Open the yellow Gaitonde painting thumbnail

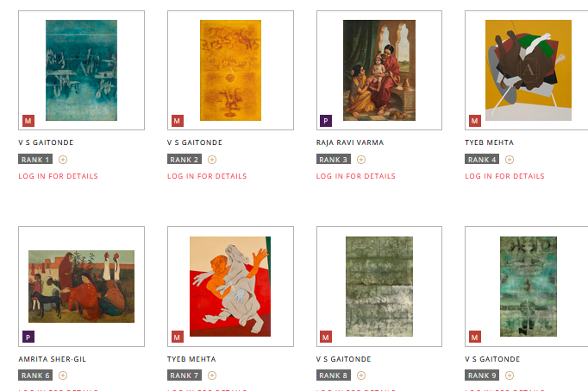click(x=230, y=70)
